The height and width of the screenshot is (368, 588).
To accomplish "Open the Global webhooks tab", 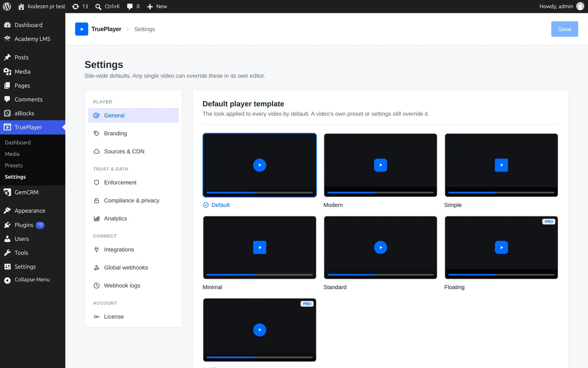I will [133, 268].
